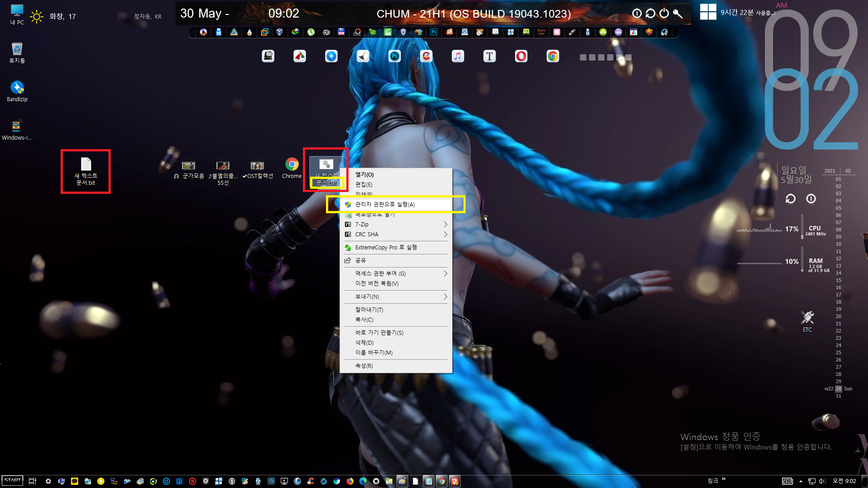The image size is (868, 488).
Task: Choose 삭제(D) in the context menu
Action: pyautogui.click(x=396, y=343)
